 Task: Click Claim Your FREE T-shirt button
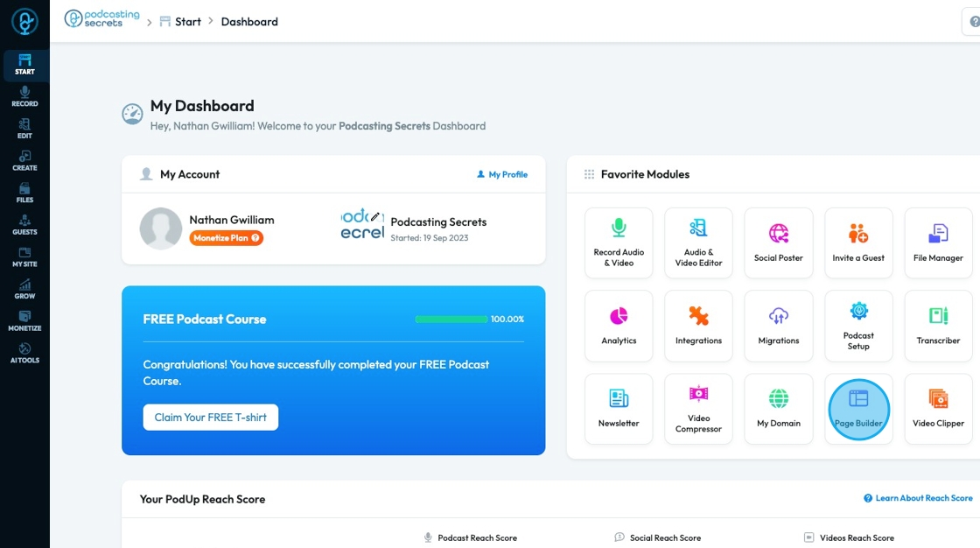tap(211, 418)
